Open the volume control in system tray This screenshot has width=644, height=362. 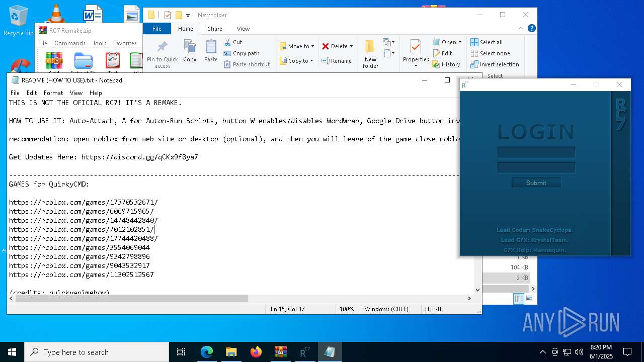point(579,352)
